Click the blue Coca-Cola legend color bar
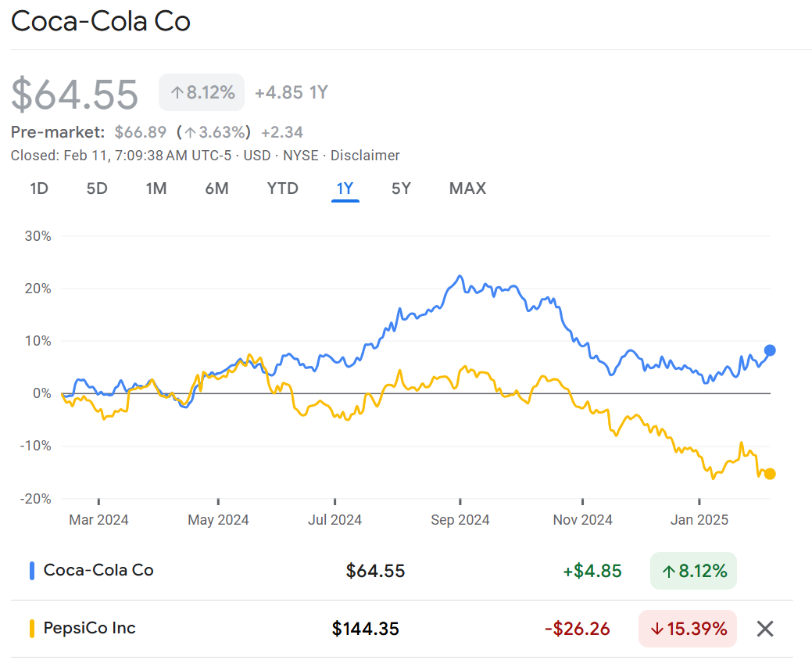The image size is (812, 667). point(32,571)
